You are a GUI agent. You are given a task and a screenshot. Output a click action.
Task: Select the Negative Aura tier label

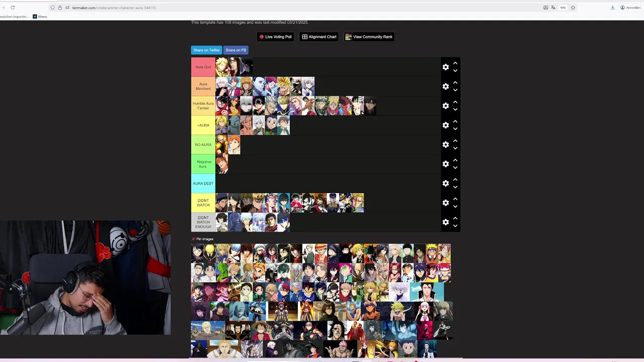pos(203,164)
